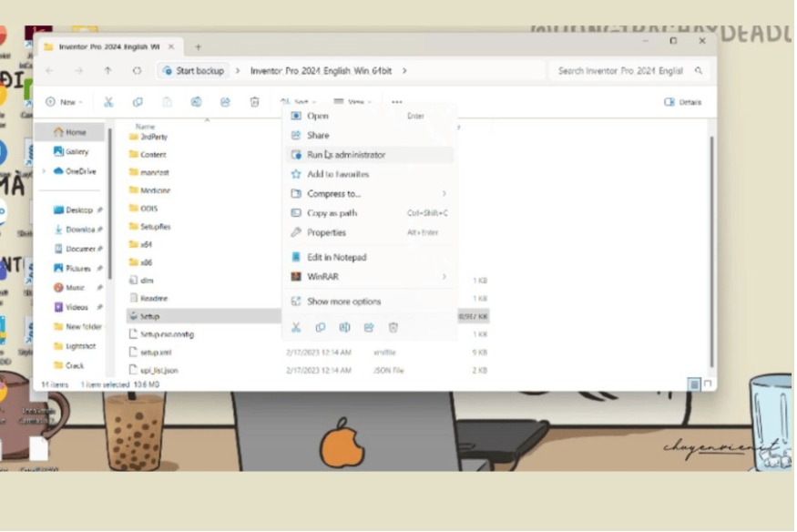The image size is (797, 532).
Task: Open the Gallery link in navigation pane
Action: pos(76,151)
